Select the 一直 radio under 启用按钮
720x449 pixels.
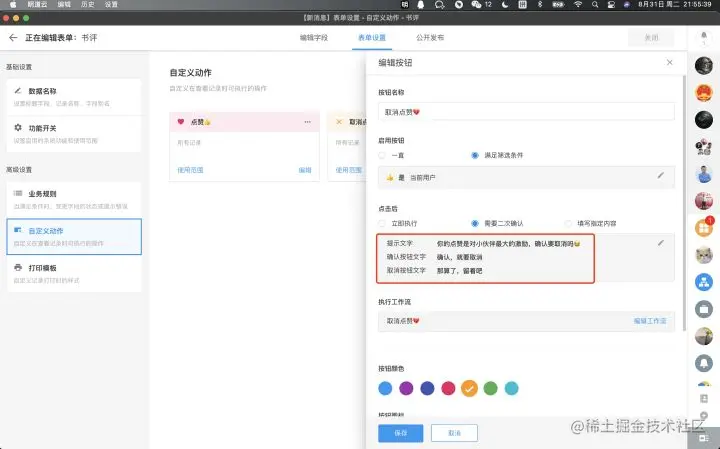382,155
